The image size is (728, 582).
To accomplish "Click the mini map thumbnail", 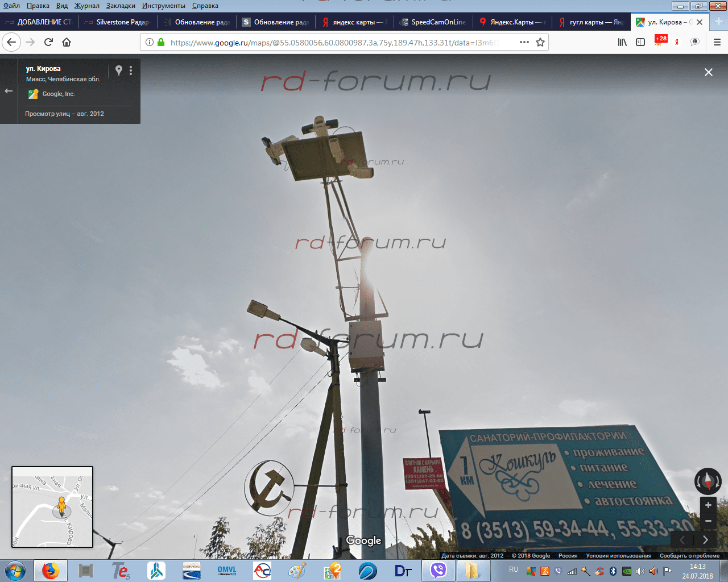I will pos(52,507).
